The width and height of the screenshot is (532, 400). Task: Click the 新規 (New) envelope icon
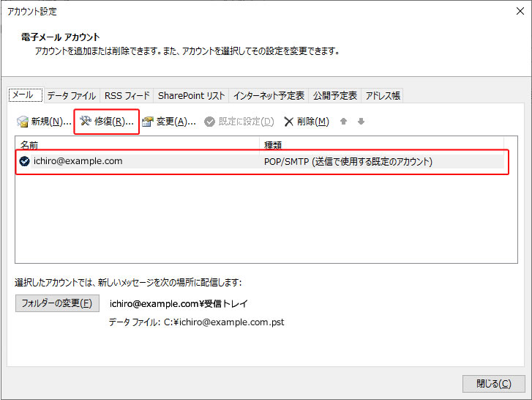click(x=23, y=122)
